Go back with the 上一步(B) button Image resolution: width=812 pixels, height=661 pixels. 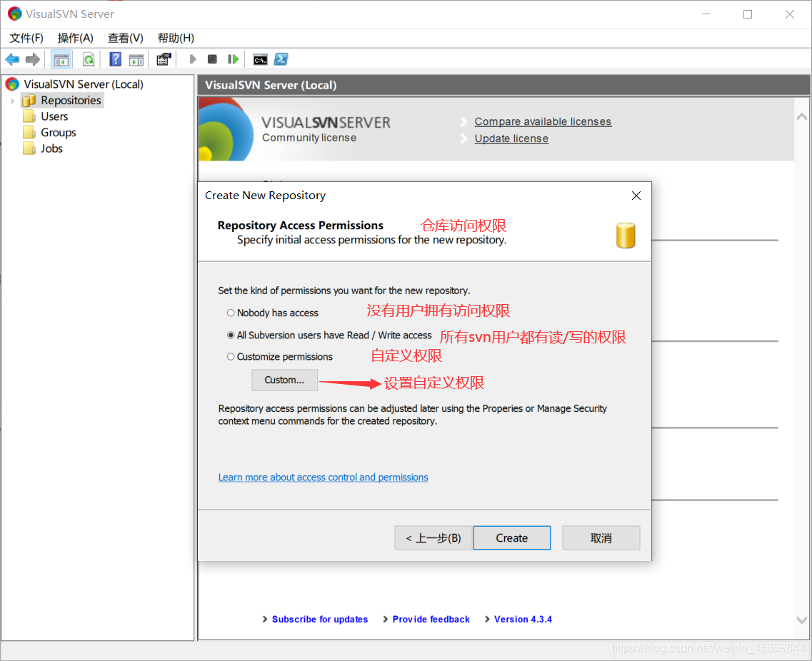click(433, 538)
